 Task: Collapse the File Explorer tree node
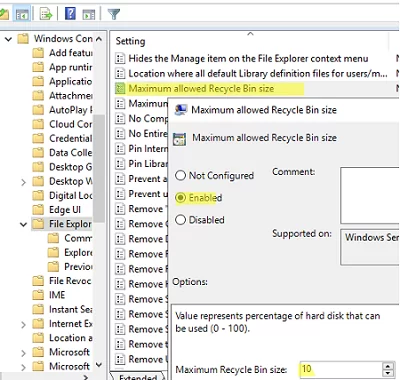click(x=23, y=224)
